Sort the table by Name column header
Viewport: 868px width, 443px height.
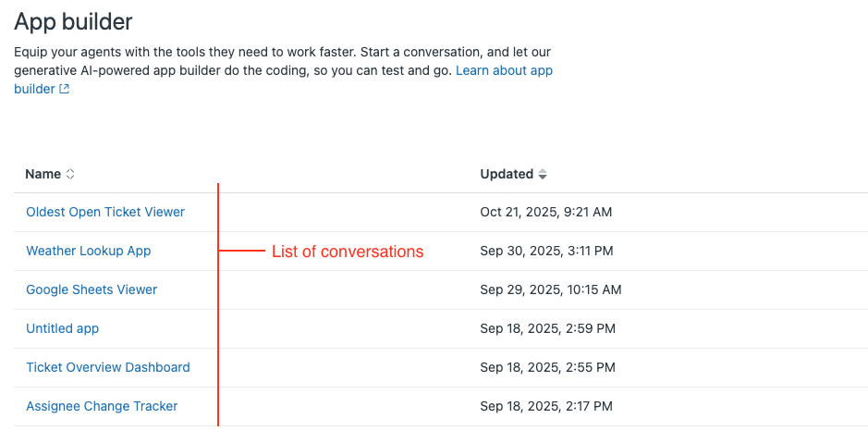point(43,174)
